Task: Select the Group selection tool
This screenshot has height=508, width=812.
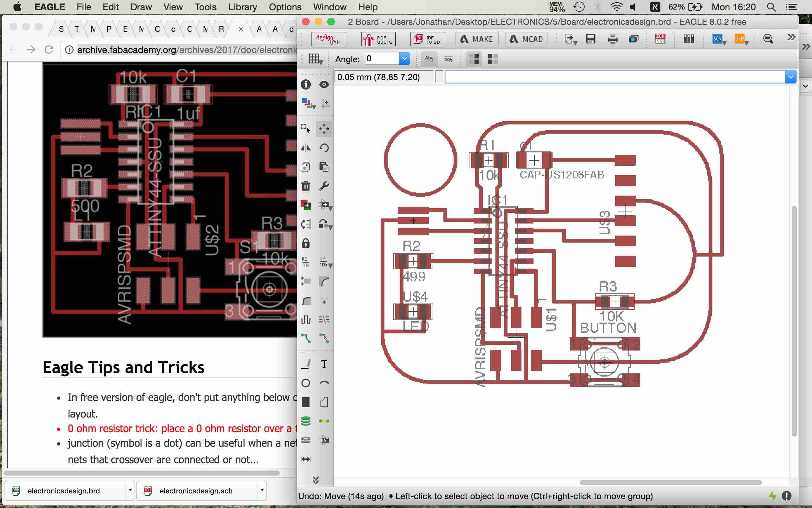Action: point(306,129)
